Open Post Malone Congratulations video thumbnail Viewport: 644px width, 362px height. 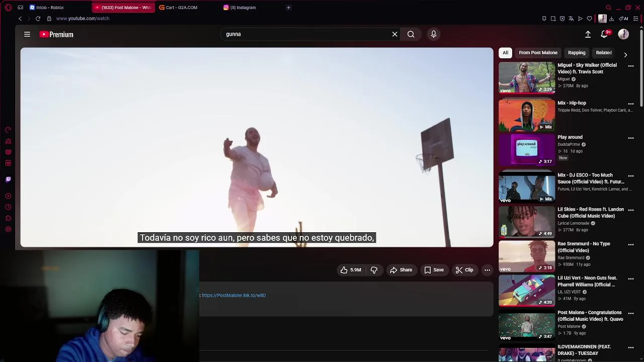[x=527, y=325]
